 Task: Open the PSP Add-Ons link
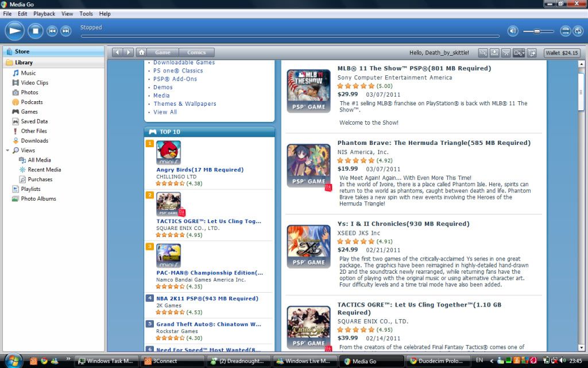point(175,79)
